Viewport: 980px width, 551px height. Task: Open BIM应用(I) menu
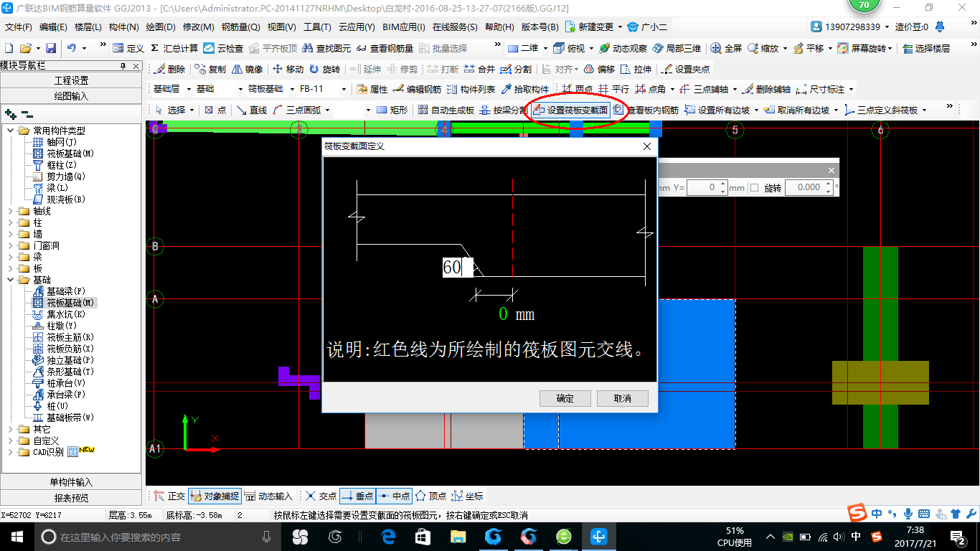pos(404,27)
